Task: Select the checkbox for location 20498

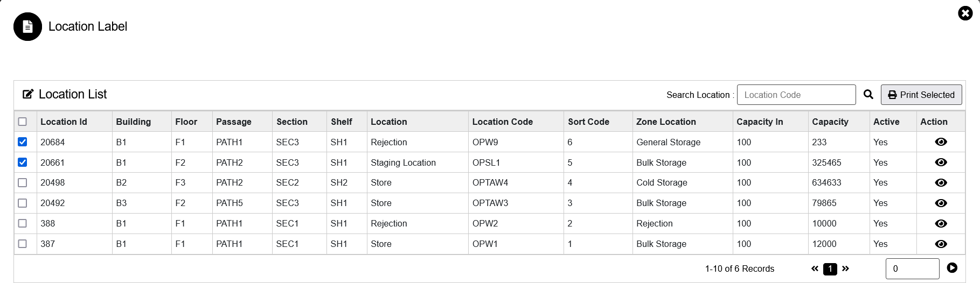Action: pos(23,183)
